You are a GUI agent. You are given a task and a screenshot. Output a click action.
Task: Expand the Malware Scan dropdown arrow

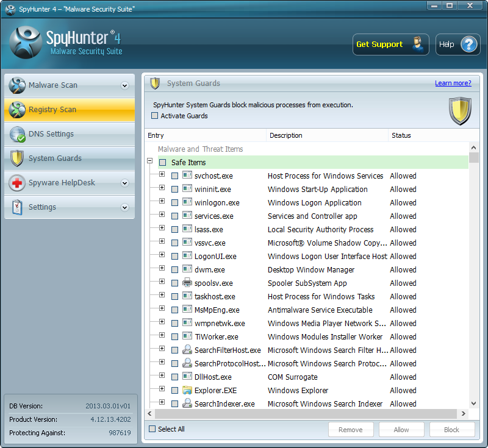point(124,85)
